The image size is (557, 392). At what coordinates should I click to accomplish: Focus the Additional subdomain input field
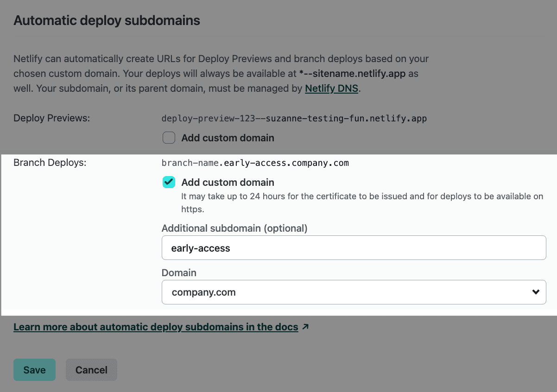pos(354,248)
